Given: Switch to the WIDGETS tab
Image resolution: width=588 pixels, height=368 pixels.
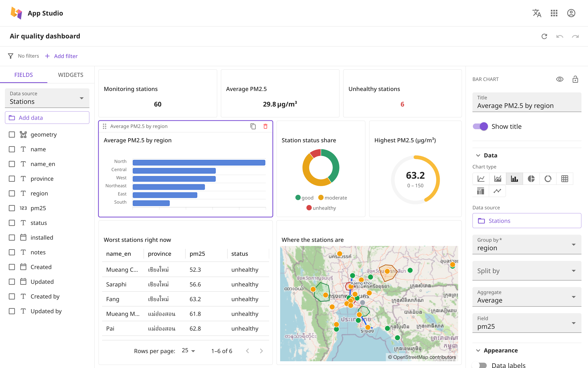Looking at the screenshot, I should coord(71,75).
